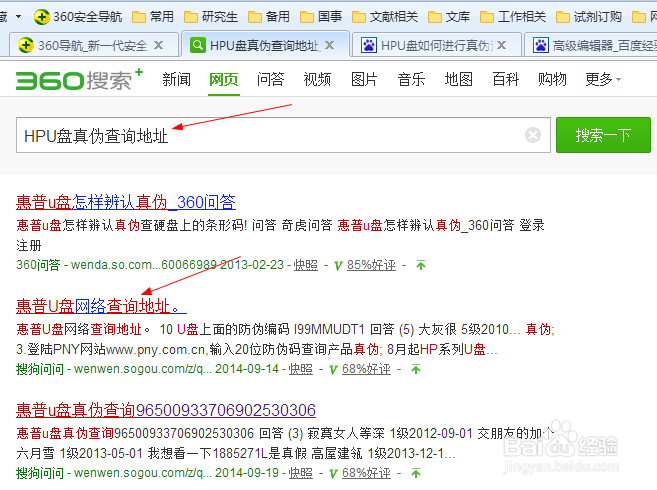Viewport: 657px width, 490px height.
Task: Open the 常用 bookmark folder
Action: (x=153, y=17)
